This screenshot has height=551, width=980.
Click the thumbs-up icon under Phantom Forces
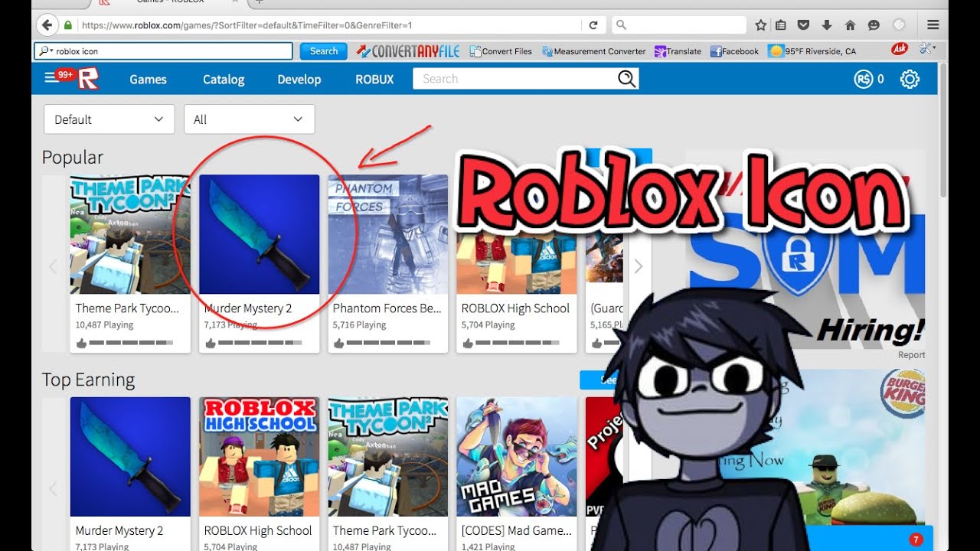tap(338, 344)
